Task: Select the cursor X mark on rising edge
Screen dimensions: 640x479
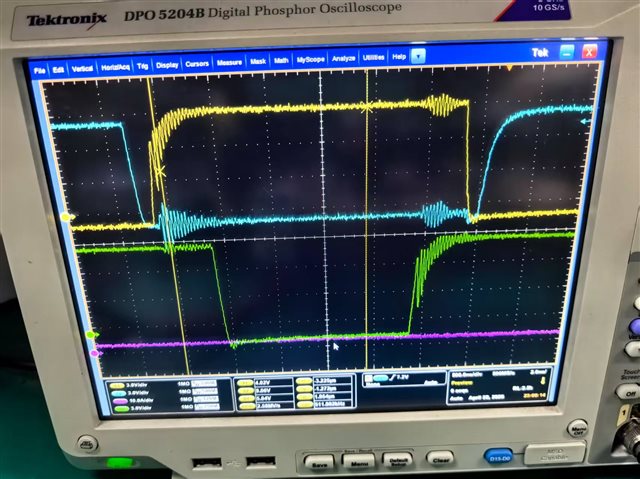Action: click(160, 171)
